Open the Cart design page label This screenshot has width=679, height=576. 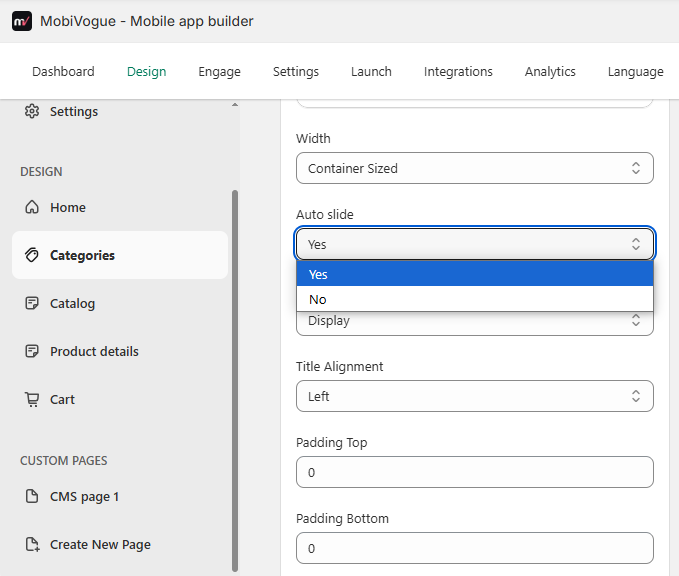[x=62, y=399]
